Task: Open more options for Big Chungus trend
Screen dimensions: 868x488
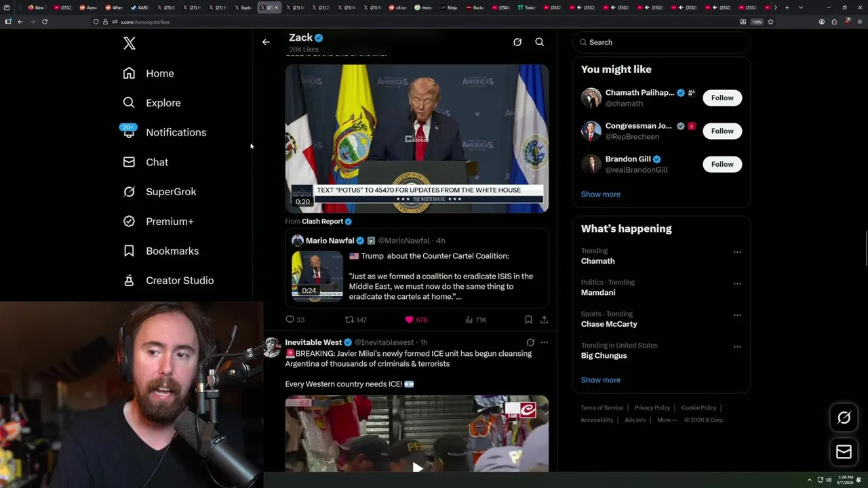Action: coord(737,346)
